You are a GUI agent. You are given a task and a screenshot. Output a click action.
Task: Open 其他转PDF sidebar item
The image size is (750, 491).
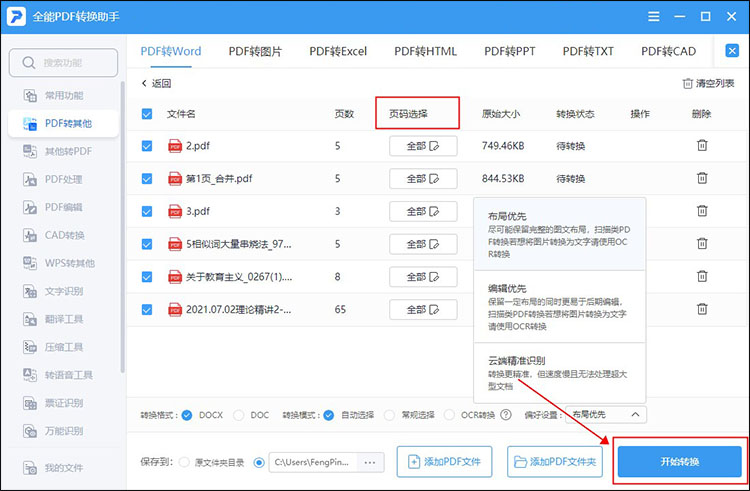click(64, 151)
